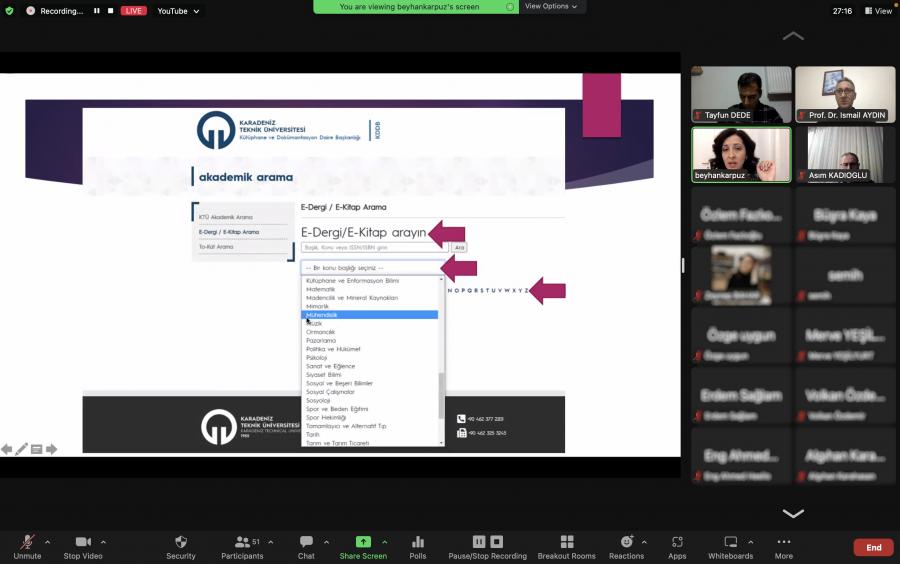900x564 pixels.
Task: Click the E-Dergi search input field
Action: [x=374, y=247]
